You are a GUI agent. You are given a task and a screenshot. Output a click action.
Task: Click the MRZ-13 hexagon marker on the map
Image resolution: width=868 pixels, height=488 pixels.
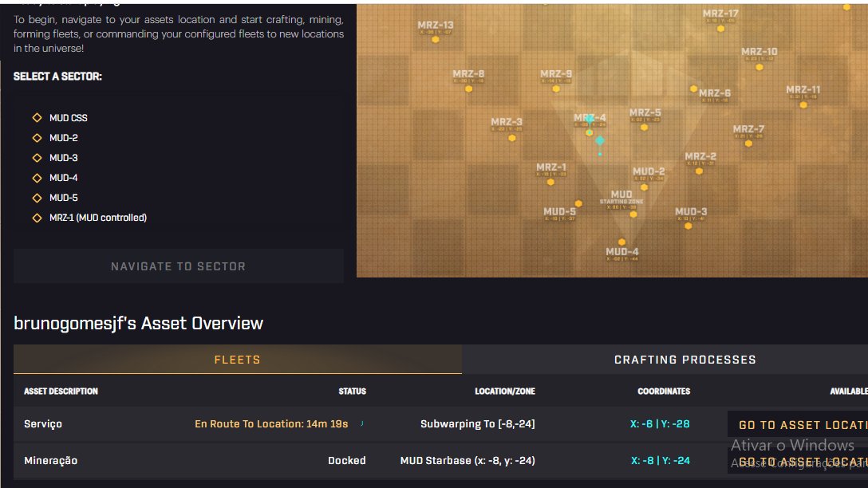(x=435, y=40)
